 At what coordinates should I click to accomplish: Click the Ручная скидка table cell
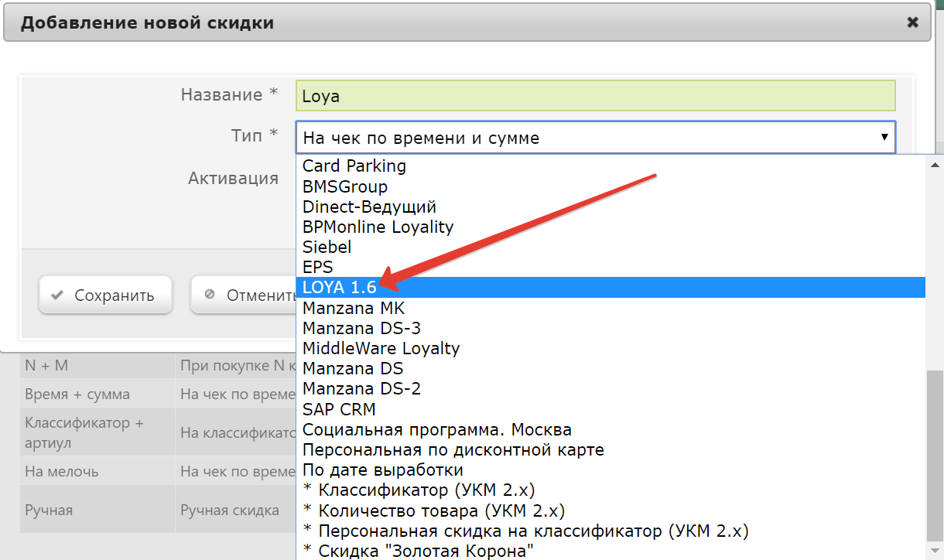pos(236,510)
